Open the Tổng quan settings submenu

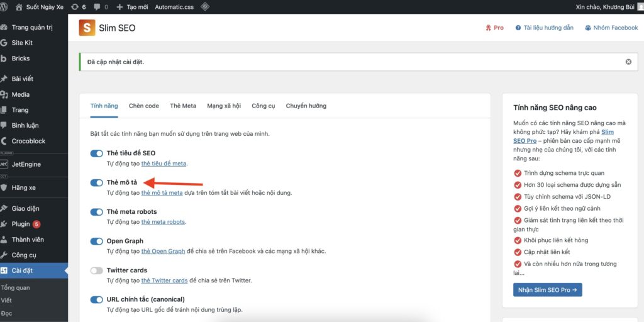click(x=15, y=288)
